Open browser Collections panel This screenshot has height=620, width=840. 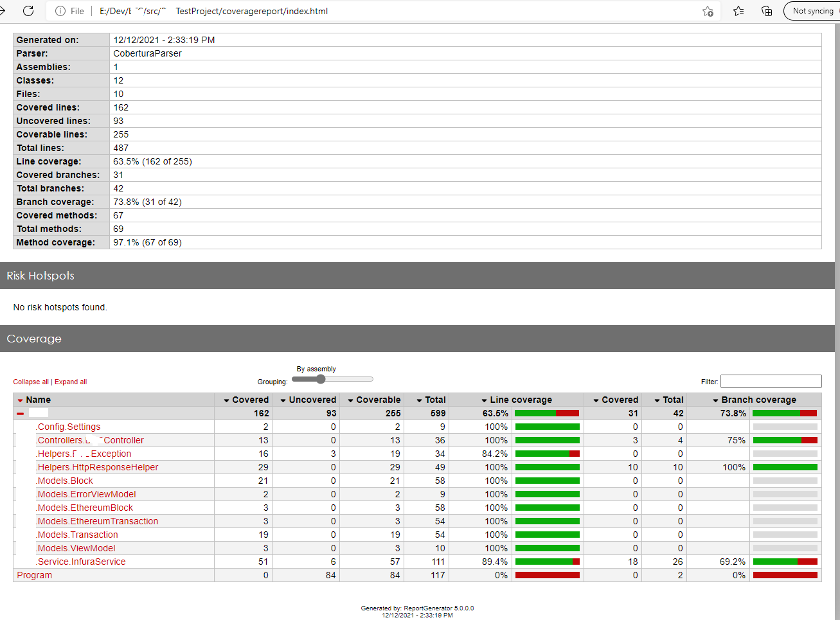(x=767, y=11)
